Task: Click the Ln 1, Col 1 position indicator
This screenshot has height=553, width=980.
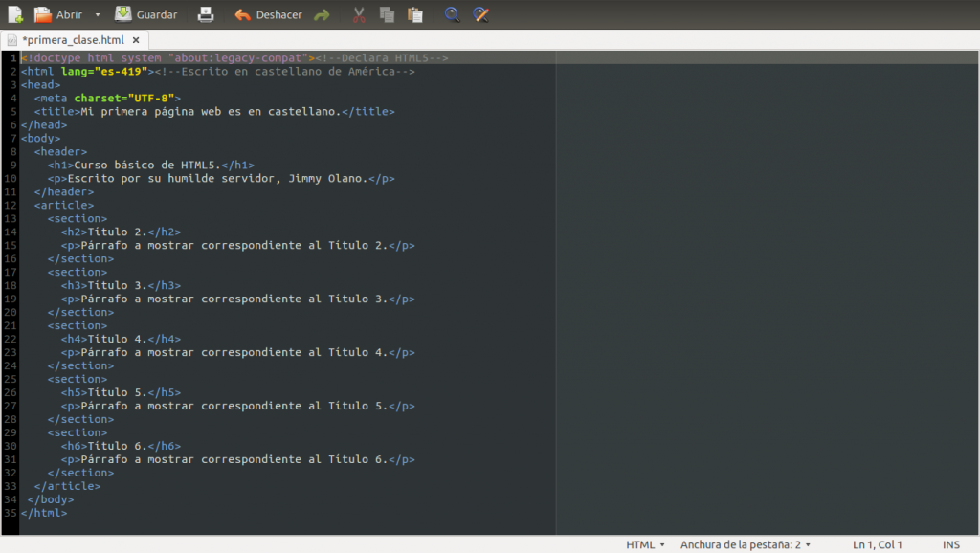Action: click(x=877, y=544)
